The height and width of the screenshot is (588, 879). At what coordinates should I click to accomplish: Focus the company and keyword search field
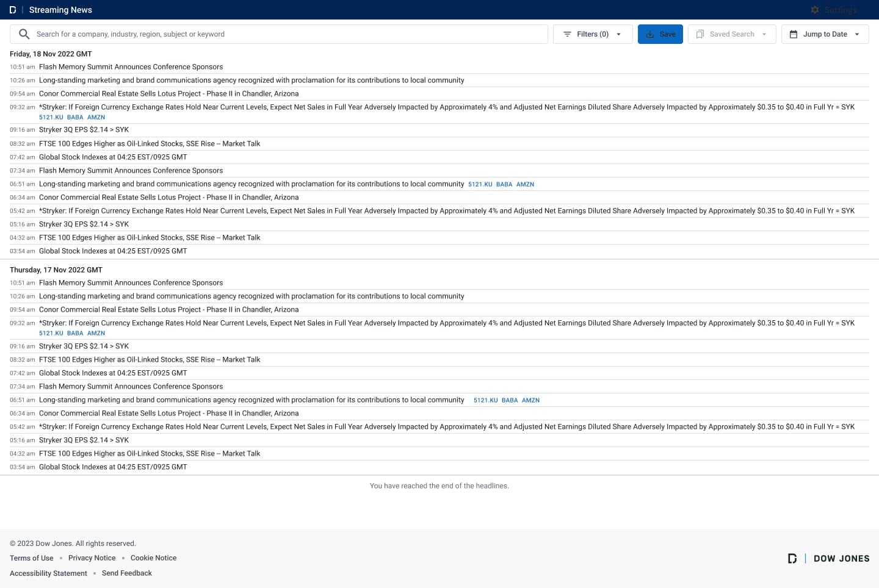coord(279,34)
